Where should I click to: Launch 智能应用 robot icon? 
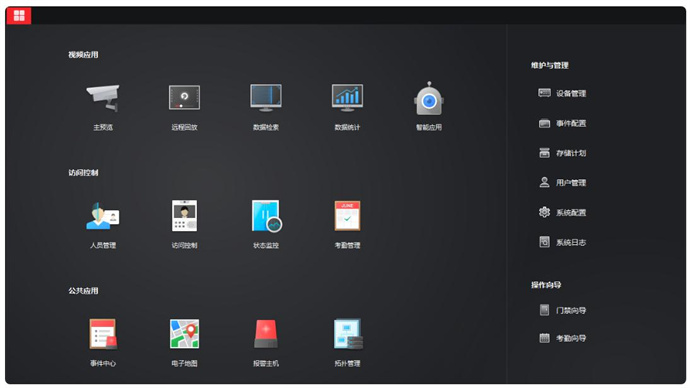[x=429, y=99]
